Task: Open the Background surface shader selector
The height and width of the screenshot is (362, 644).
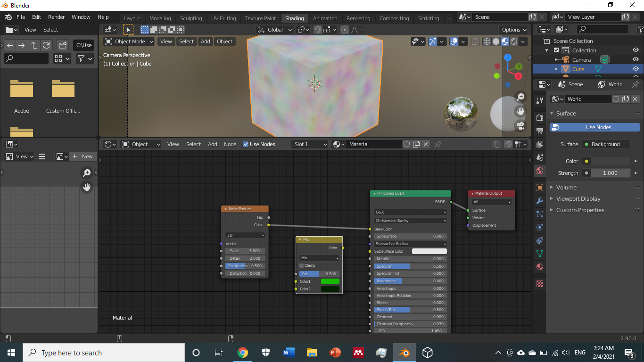Action: tap(606, 144)
